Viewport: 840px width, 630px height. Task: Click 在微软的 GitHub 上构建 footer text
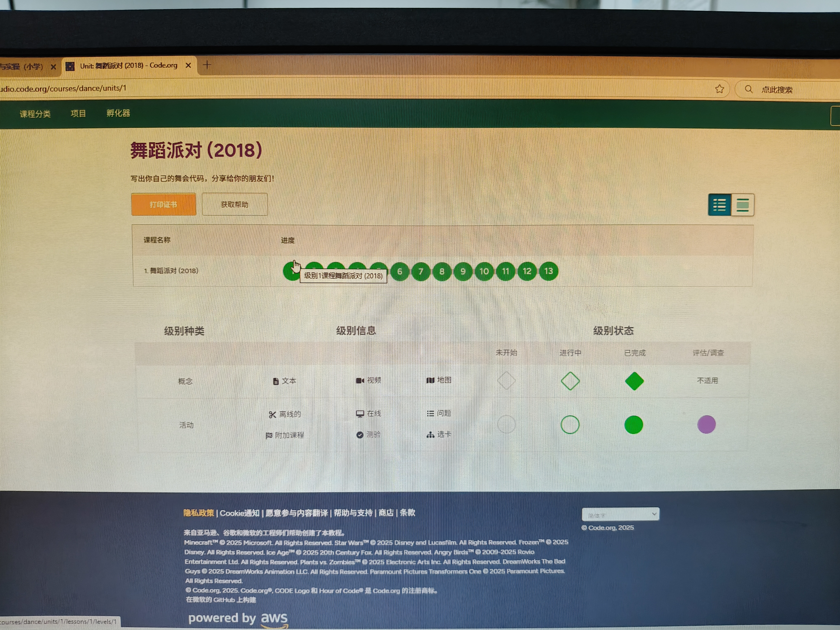(x=221, y=600)
